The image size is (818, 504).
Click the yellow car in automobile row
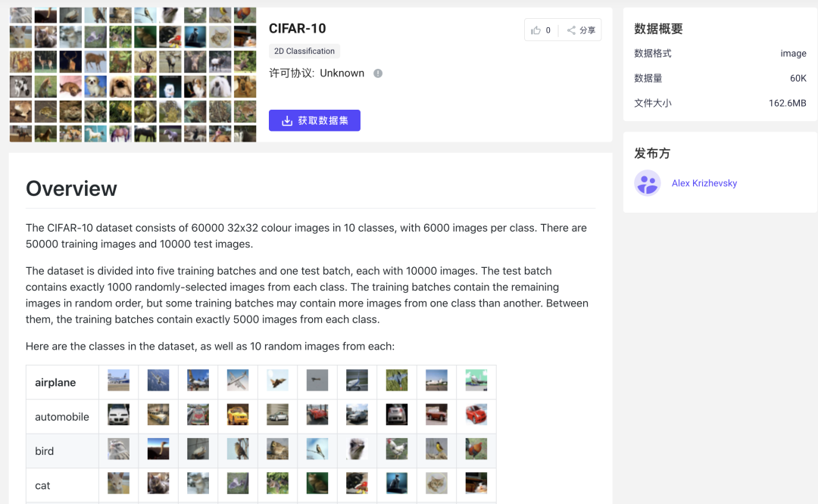[238, 415]
